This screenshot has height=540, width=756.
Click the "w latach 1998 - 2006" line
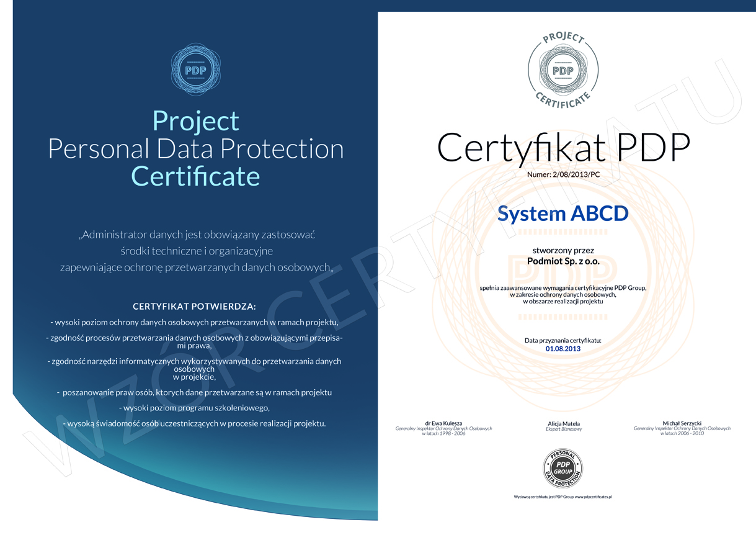click(443, 433)
